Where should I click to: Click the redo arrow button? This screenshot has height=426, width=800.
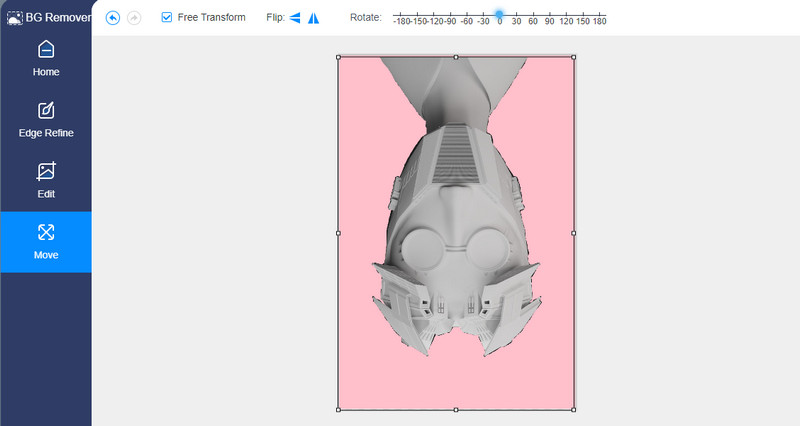[x=134, y=18]
